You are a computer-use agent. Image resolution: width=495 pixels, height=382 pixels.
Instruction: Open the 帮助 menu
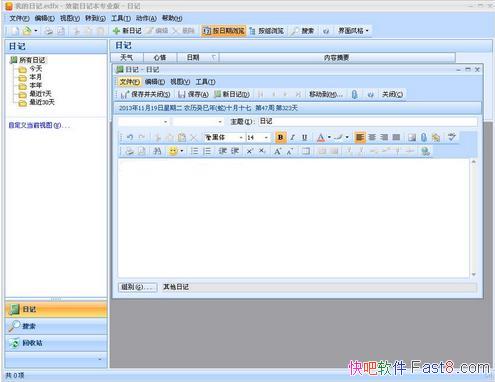click(x=172, y=18)
